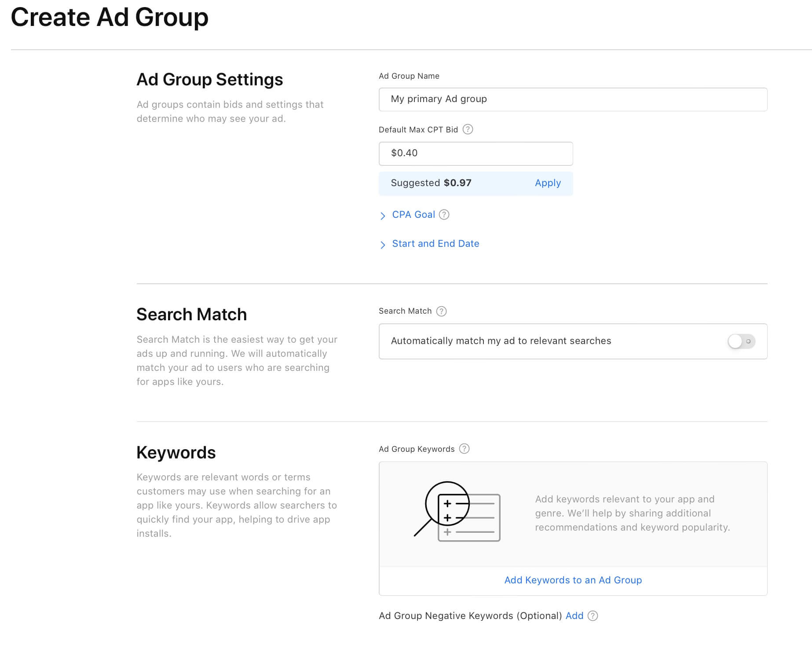Image resolution: width=812 pixels, height=652 pixels.
Task: Click the Create Ad Group page heading
Action: 110,18
